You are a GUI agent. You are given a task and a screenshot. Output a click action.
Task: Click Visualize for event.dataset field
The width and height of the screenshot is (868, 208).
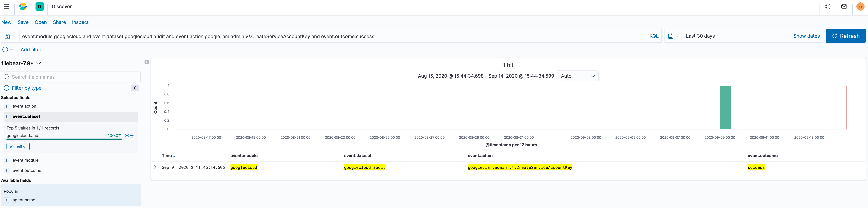click(x=18, y=147)
